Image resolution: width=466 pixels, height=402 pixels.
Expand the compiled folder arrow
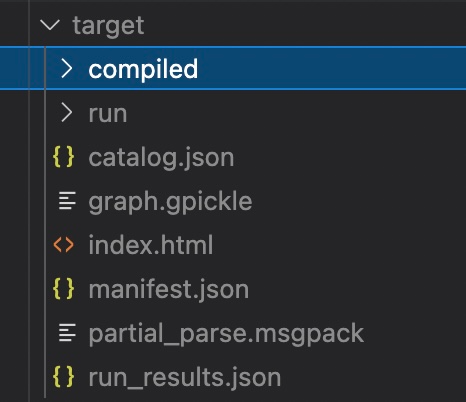pos(67,69)
